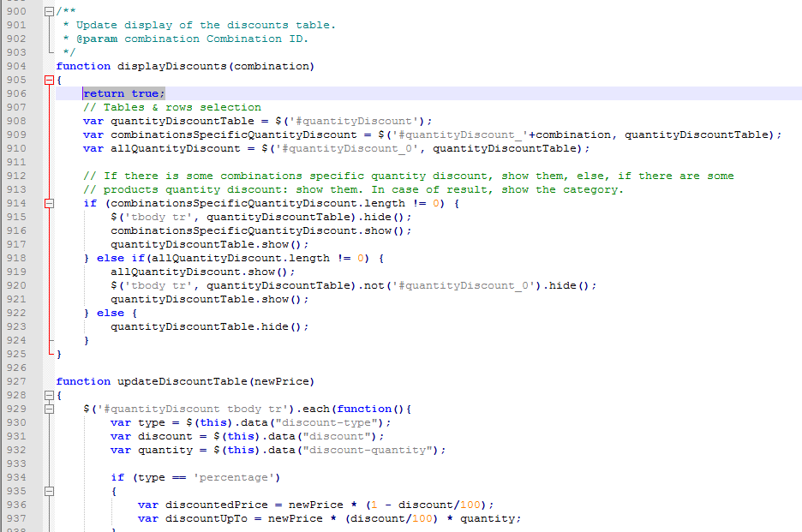Click the comment starting '// products quantity discount'
802x532 pixels.
pyautogui.click(x=353, y=190)
